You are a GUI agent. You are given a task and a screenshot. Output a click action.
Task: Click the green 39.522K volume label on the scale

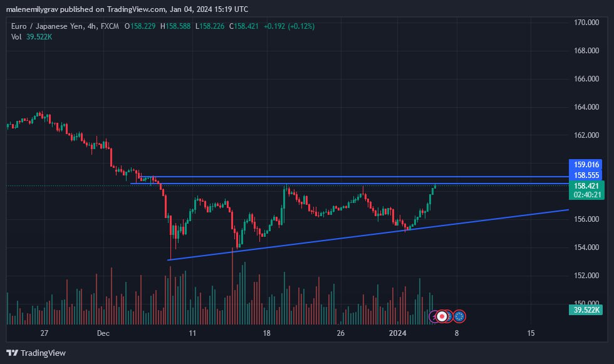coord(586,309)
